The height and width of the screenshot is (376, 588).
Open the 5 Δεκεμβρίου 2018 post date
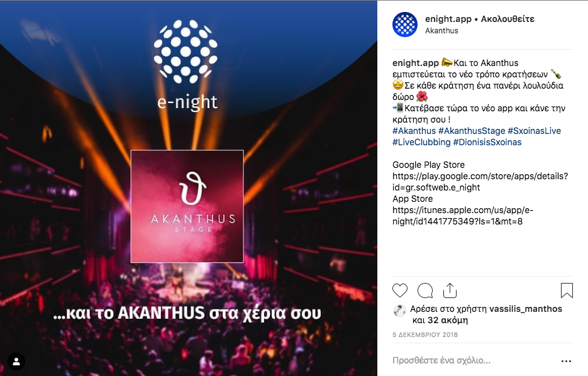(425, 335)
